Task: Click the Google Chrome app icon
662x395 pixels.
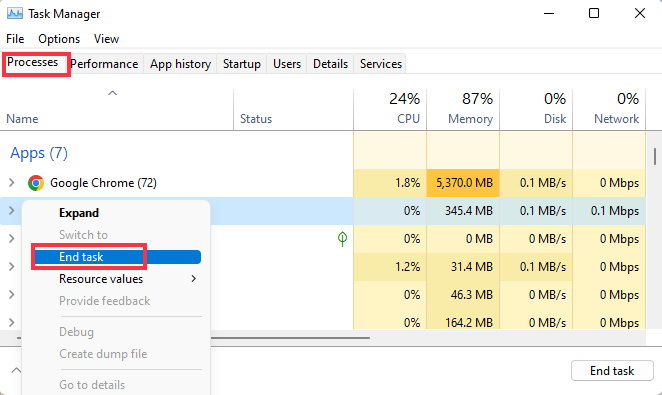Action: pyautogui.click(x=36, y=183)
